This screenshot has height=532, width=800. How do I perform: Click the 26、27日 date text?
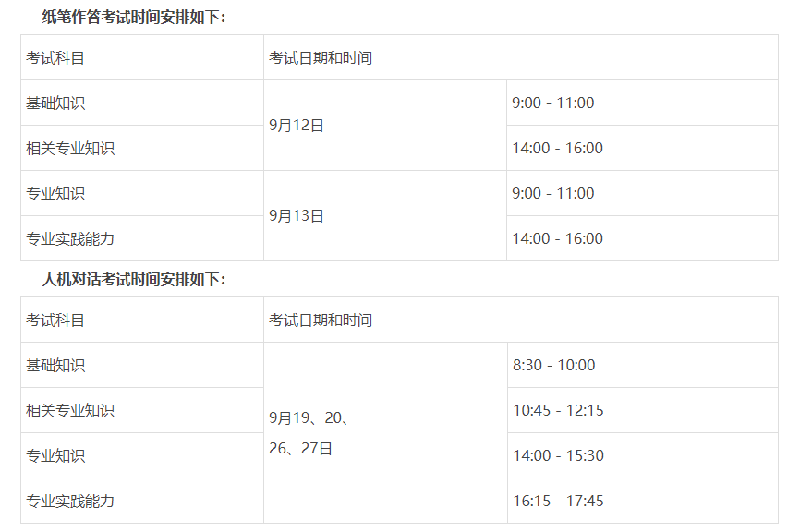301,448
